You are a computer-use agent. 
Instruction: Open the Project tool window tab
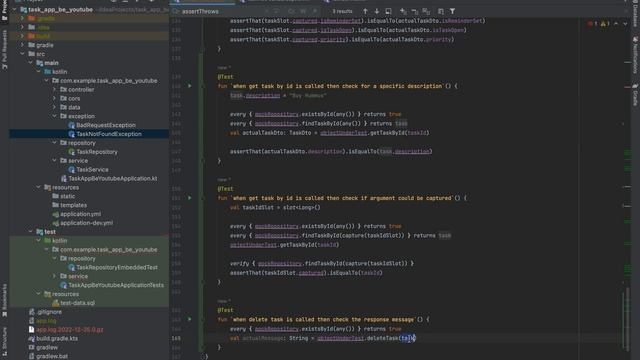[4, 10]
